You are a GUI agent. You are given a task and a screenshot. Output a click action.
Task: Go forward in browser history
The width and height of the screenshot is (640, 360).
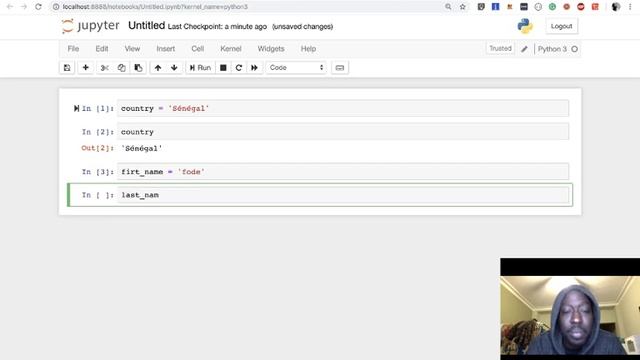24,7
